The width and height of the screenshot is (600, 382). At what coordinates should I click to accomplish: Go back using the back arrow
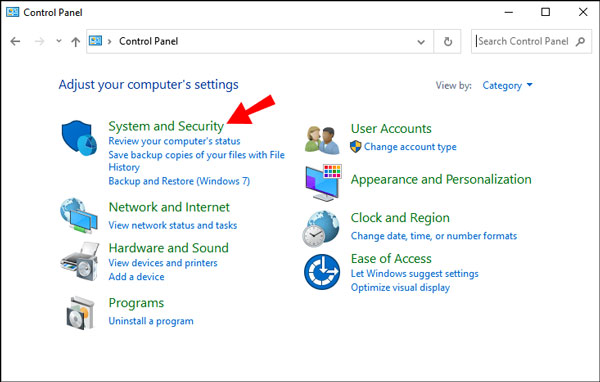pos(15,41)
